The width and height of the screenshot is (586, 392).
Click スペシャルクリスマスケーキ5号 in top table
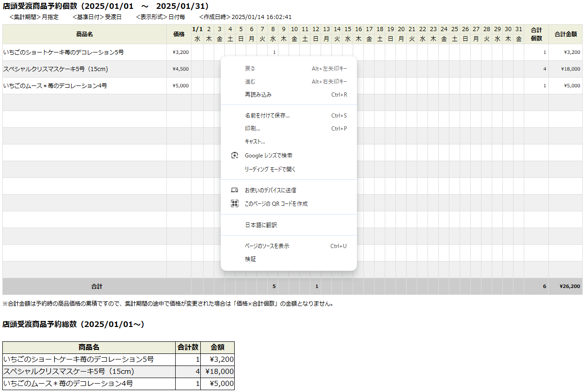pyautogui.click(x=56, y=69)
